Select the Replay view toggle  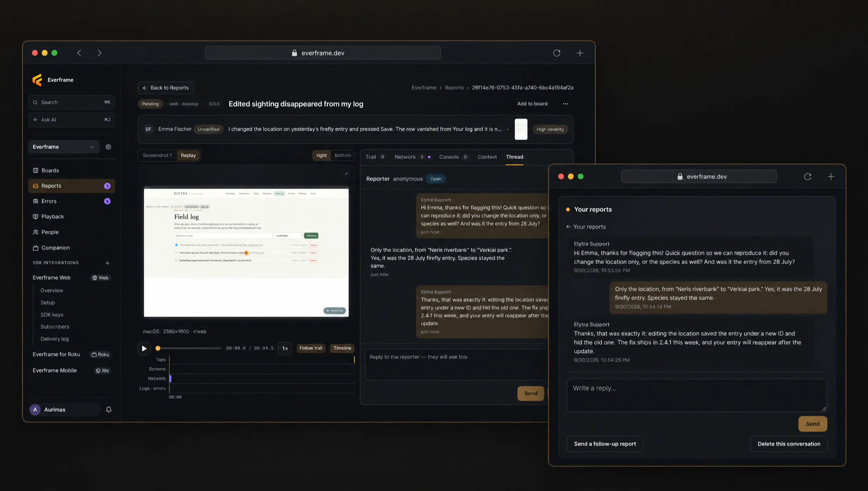188,155
